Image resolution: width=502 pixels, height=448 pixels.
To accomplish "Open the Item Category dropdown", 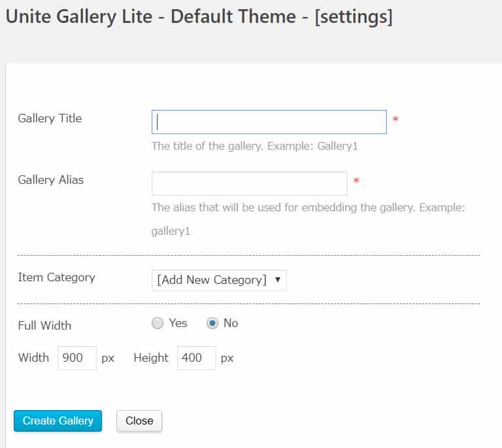I will pos(219,280).
